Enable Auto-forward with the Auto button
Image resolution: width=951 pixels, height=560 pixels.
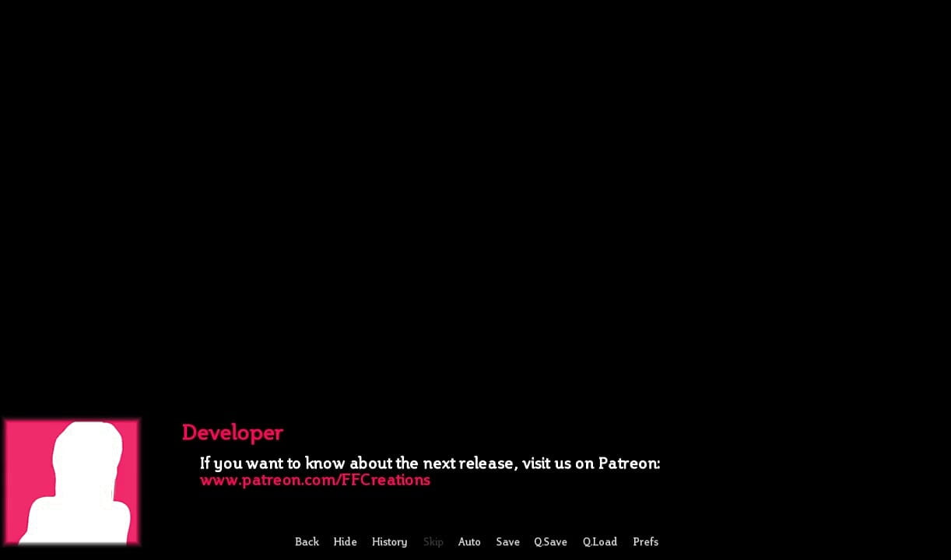tap(469, 541)
